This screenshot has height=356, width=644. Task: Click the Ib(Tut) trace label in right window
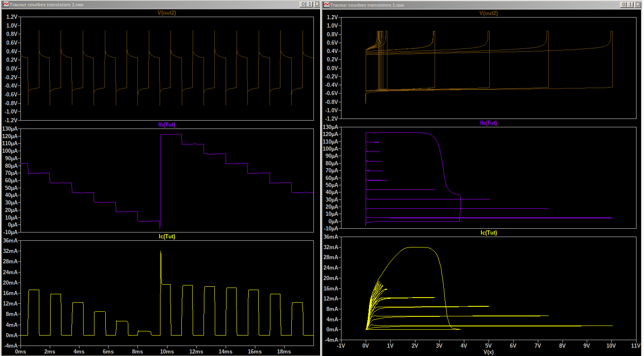click(x=488, y=123)
